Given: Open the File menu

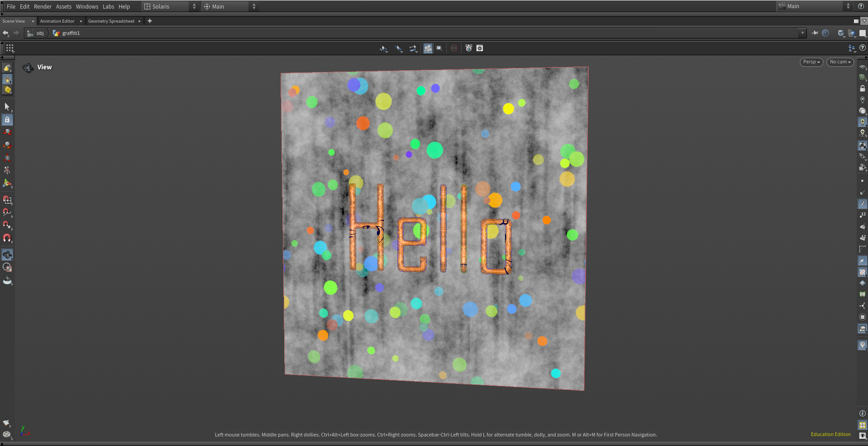Looking at the screenshot, I should coord(11,6).
